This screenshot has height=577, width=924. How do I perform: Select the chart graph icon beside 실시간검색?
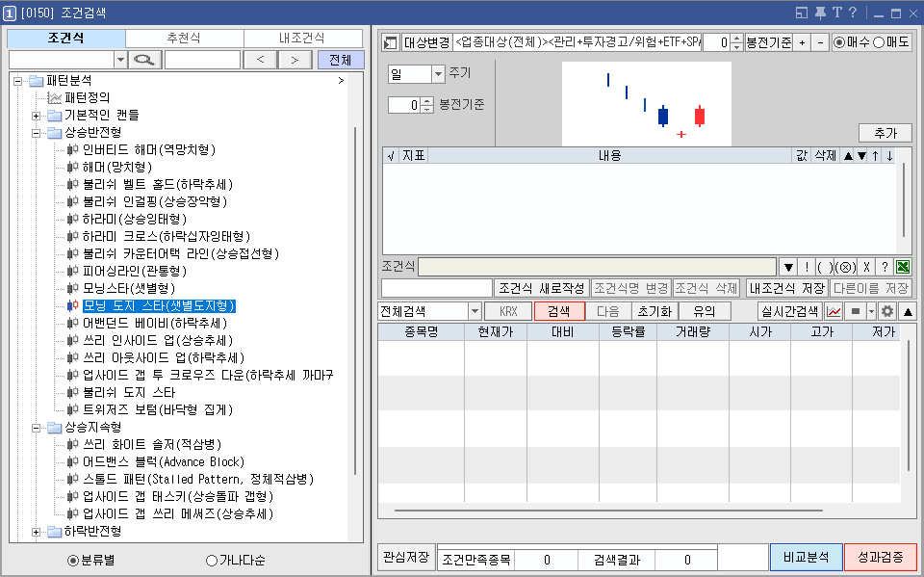[x=834, y=310]
